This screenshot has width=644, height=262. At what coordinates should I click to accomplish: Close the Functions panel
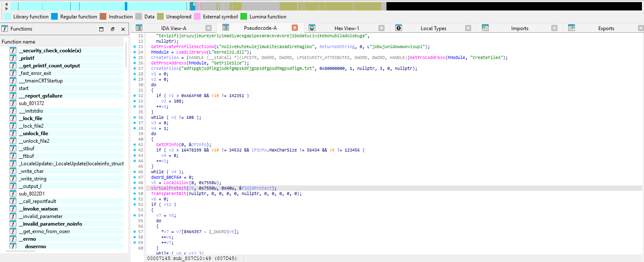pyautogui.click(x=123, y=29)
